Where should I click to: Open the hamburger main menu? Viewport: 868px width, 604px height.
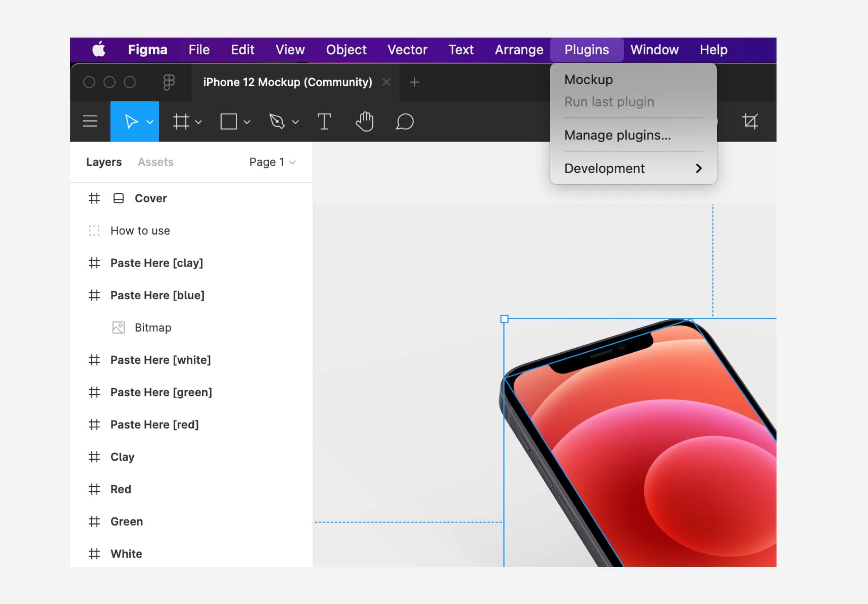pyautogui.click(x=90, y=121)
